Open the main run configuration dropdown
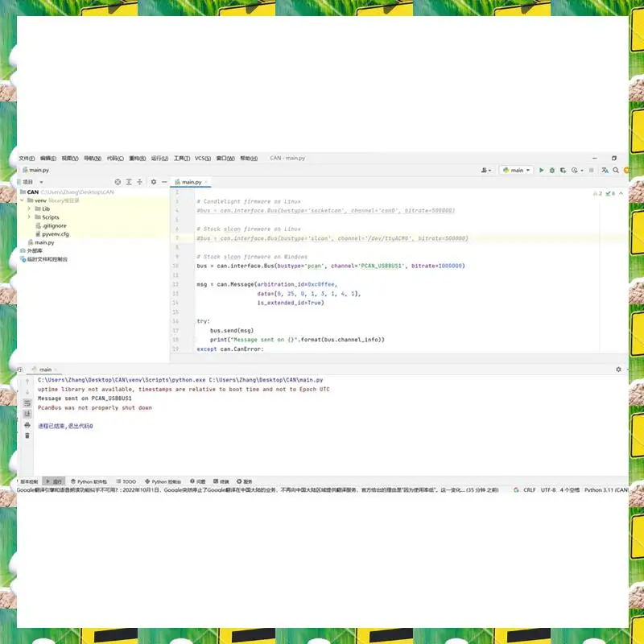This screenshot has width=644, height=644. point(516,170)
